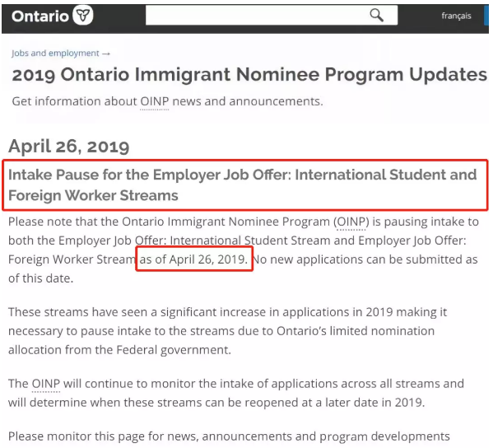Open the Jobs and employment breadcrumb

click(x=55, y=54)
